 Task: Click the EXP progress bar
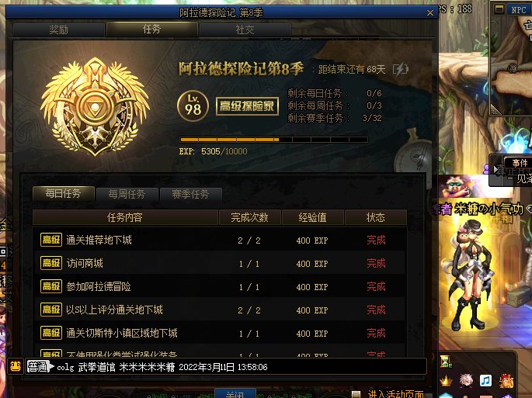(x=273, y=140)
